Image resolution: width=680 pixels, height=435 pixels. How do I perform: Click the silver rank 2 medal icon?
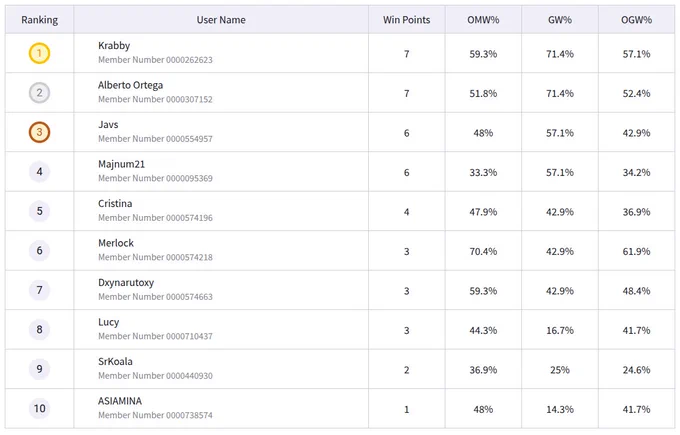coord(39,93)
